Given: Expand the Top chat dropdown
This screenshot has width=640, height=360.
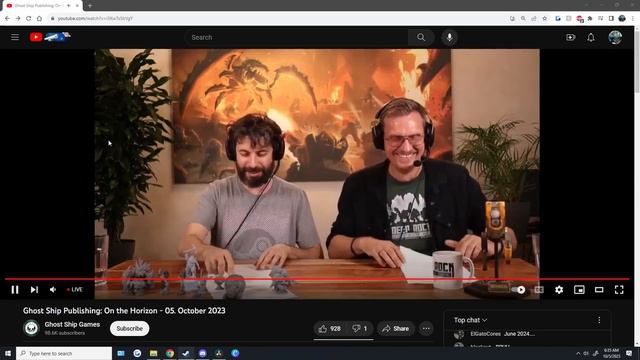Looking at the screenshot, I should click(x=471, y=320).
